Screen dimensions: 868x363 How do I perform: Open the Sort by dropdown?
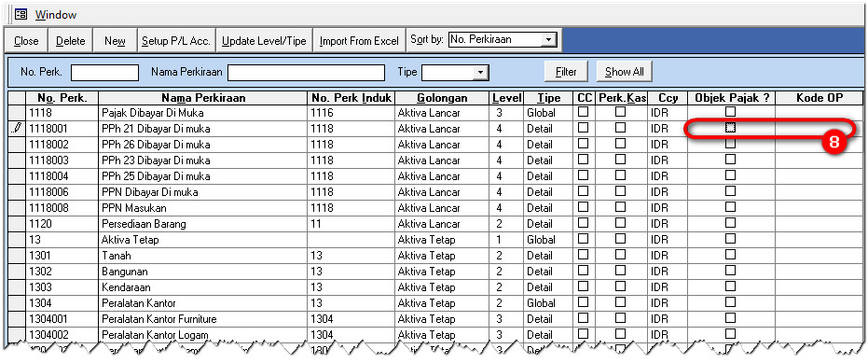point(548,39)
